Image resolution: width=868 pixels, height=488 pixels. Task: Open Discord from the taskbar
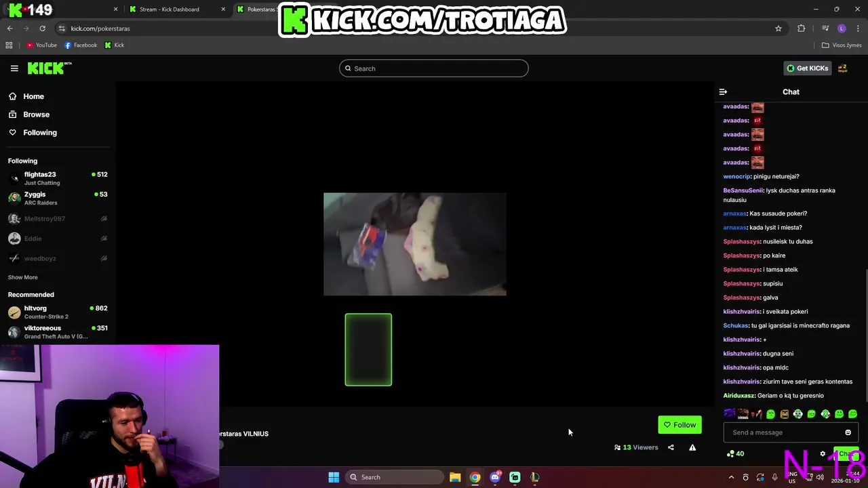(x=495, y=477)
